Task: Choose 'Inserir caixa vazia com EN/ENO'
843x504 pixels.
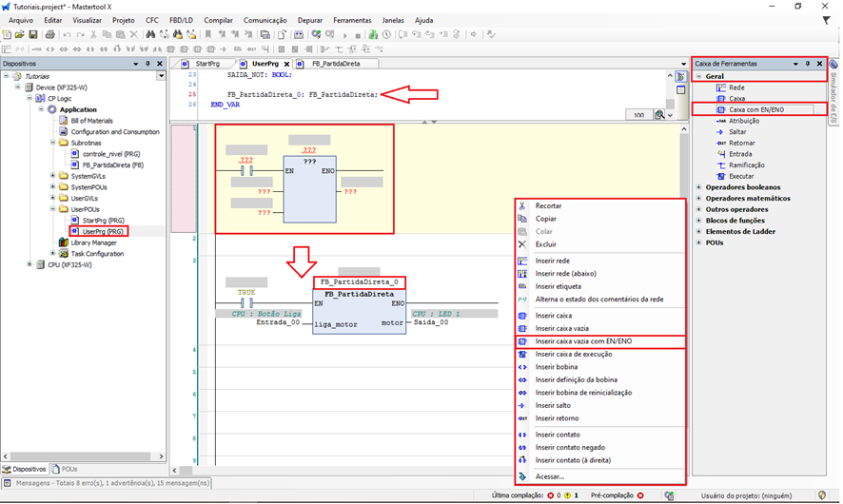Action: click(x=582, y=340)
